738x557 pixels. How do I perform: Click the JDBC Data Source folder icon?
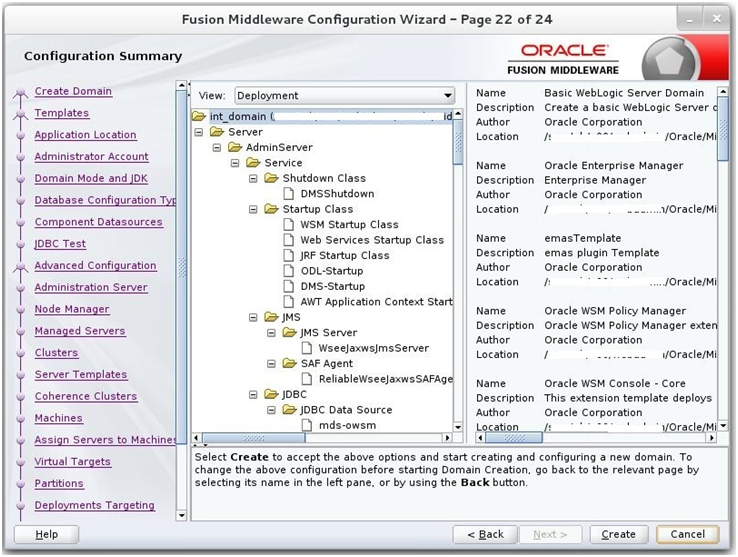coord(289,410)
